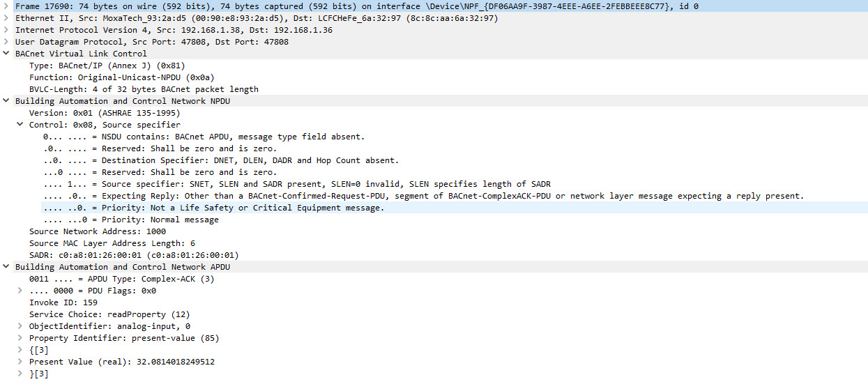This screenshot has height=391, width=868.
Task: Expand the User Datagram Protocol section
Action: (6, 42)
